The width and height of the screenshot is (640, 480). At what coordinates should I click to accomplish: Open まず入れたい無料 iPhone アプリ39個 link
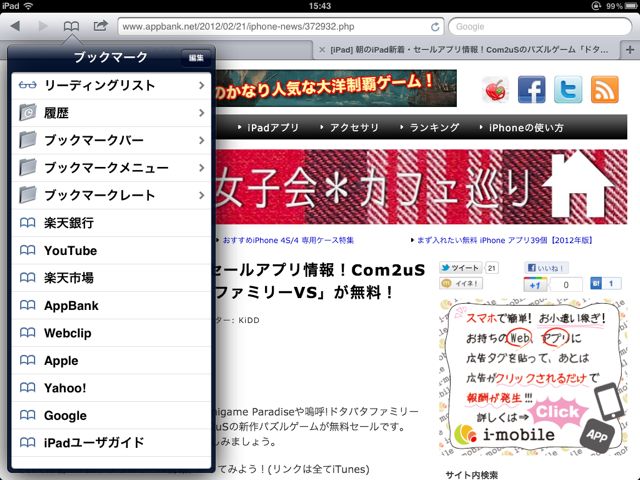504,240
